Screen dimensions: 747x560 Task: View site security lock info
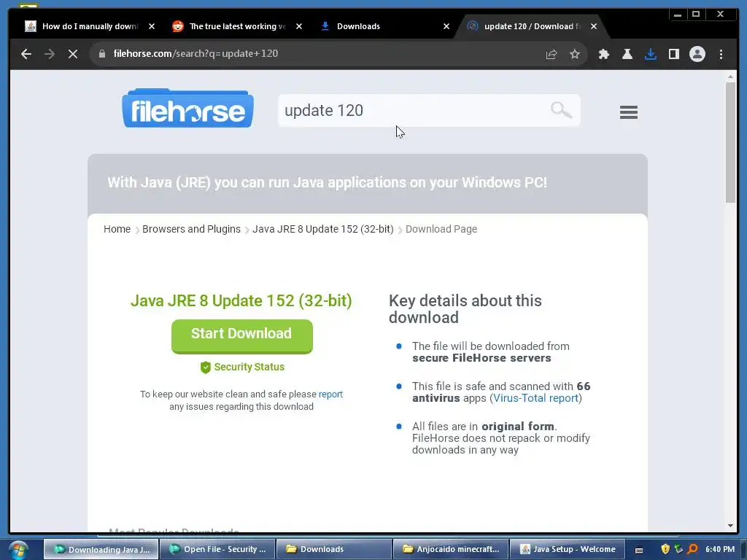pyautogui.click(x=101, y=54)
